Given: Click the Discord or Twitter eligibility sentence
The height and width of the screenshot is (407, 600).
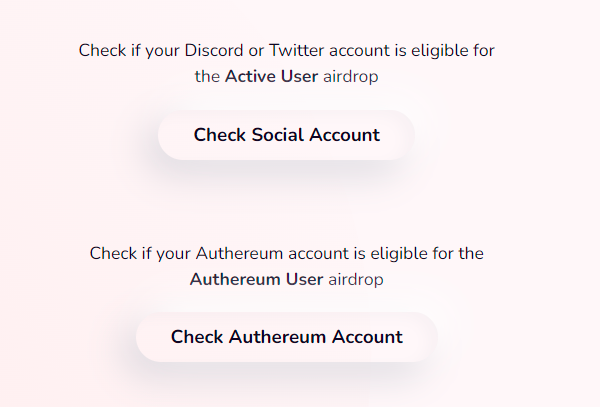Looking at the screenshot, I should 287,63.
